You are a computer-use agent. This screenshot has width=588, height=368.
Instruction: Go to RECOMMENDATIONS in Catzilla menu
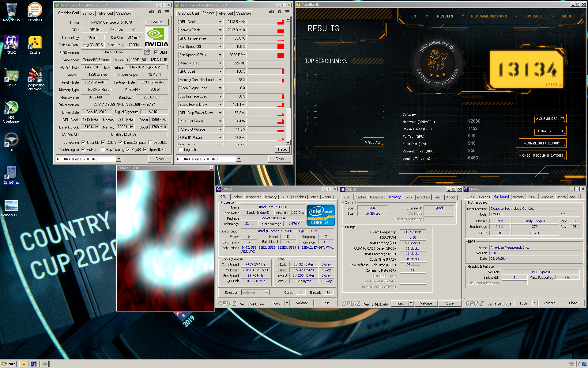489,16
